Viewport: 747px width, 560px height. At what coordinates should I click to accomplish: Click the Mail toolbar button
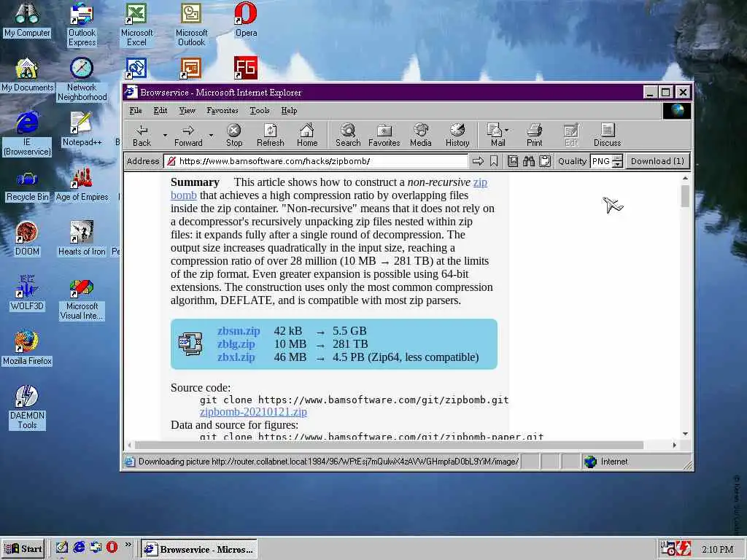495,135
